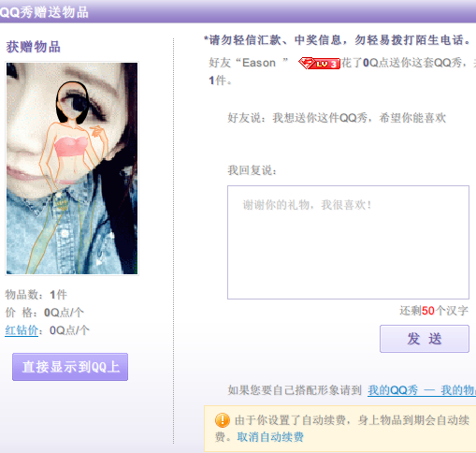Screen dimensions: 476x453
Task: Click the 获赠物品 heading
Action: (x=34, y=47)
